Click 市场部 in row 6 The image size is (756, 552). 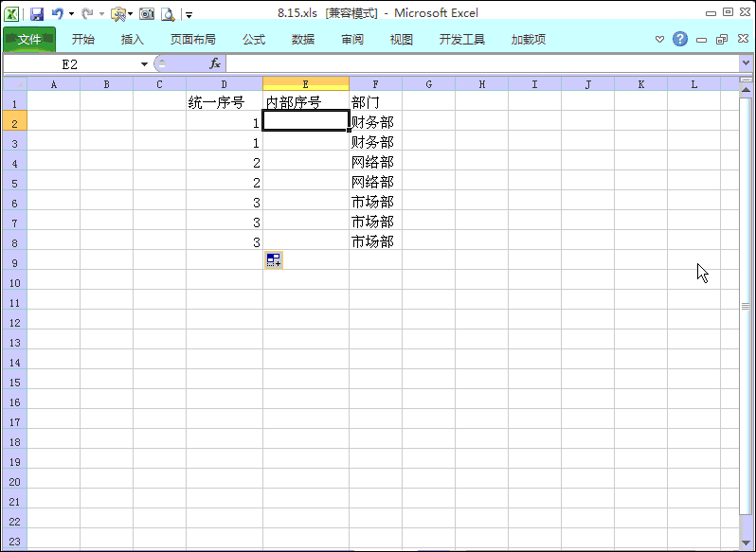(375, 201)
